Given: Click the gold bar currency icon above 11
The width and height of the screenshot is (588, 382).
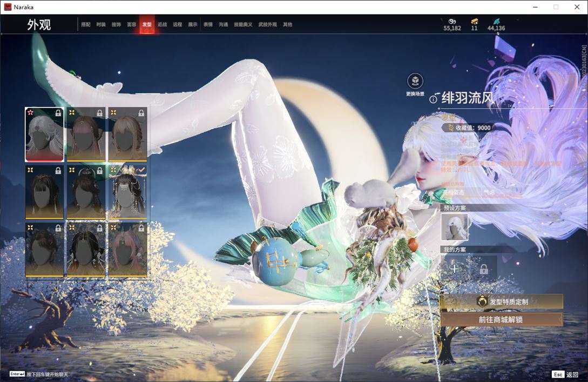Looking at the screenshot, I should pyautogui.click(x=475, y=22).
